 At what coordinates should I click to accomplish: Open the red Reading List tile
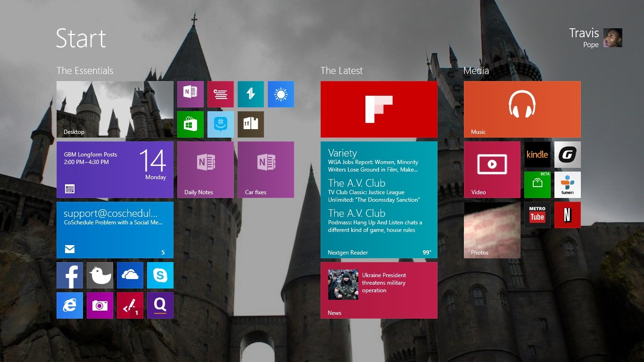[x=221, y=94]
